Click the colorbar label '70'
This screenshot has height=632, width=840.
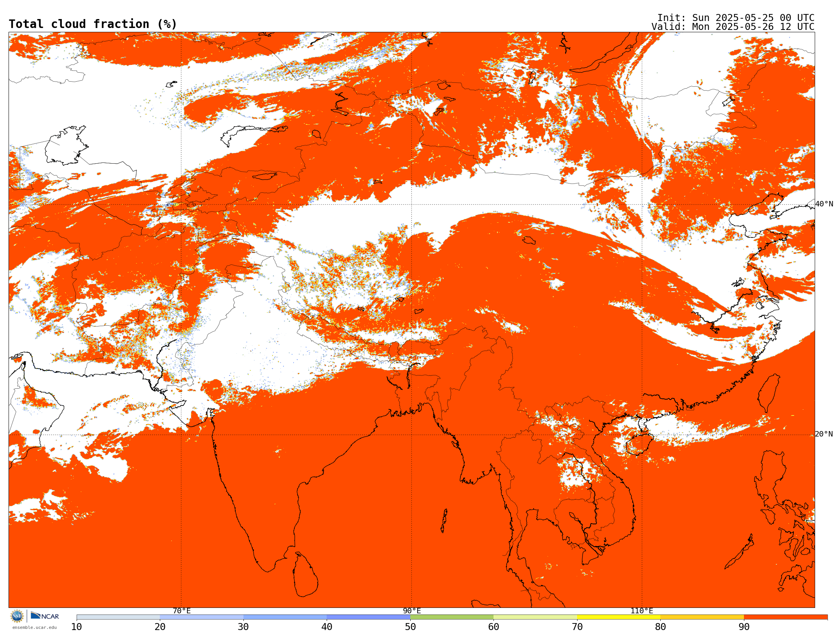click(577, 627)
